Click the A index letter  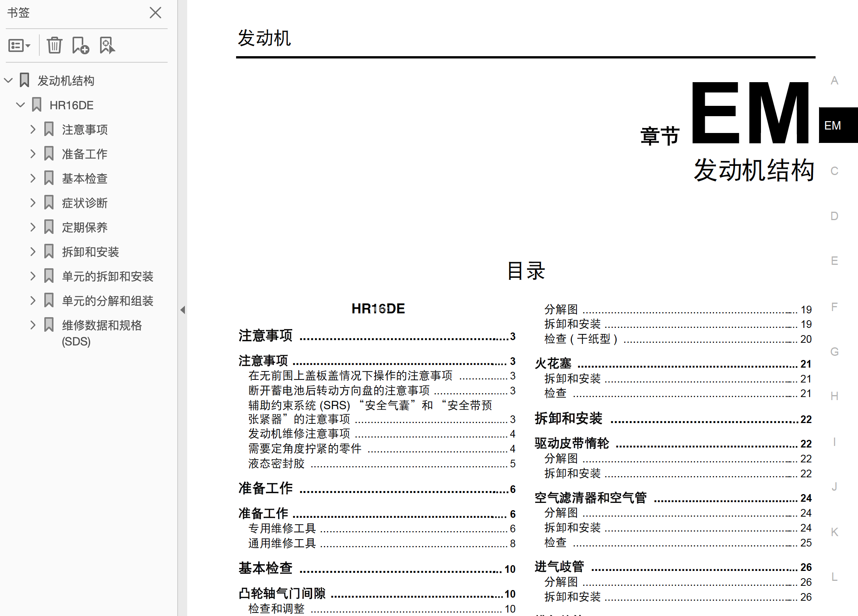[834, 81]
